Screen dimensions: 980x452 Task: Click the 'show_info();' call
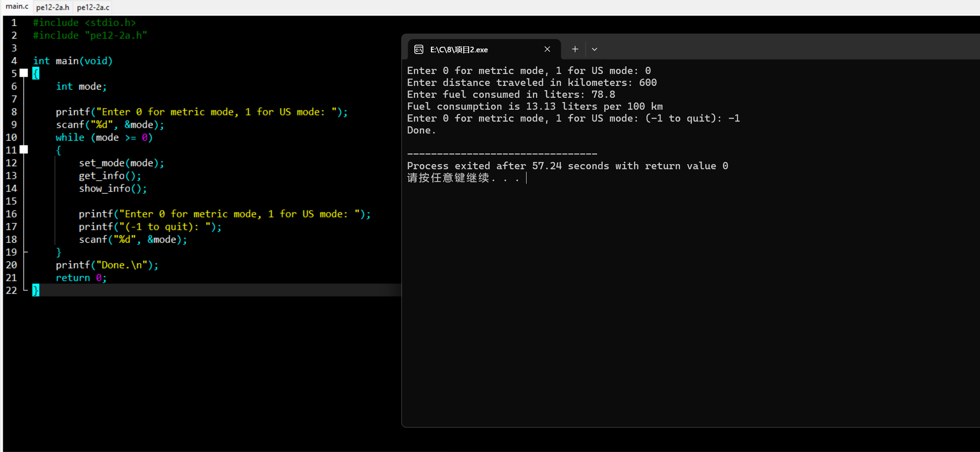(x=113, y=188)
